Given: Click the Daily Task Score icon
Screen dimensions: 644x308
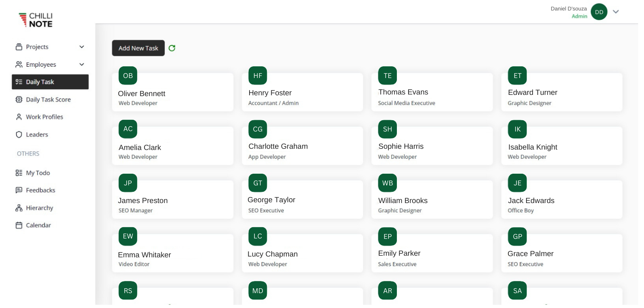Looking at the screenshot, I should coord(19,99).
